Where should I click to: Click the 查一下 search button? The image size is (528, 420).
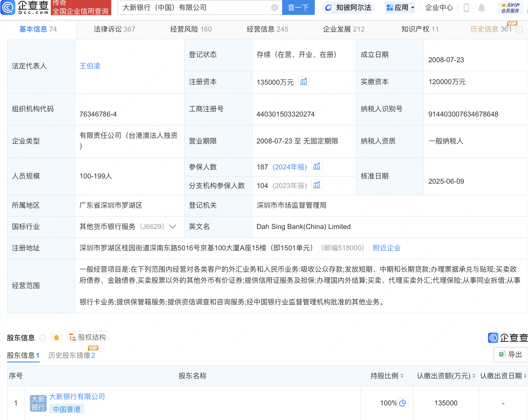298,8
